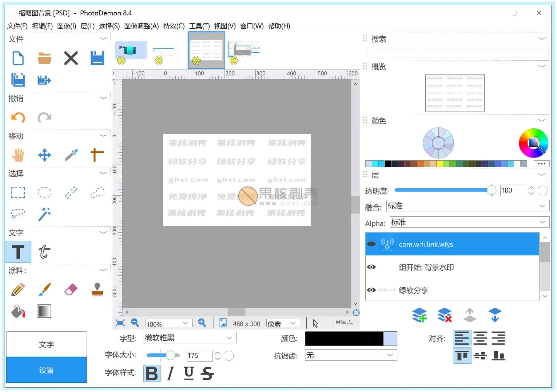
Task: Toggle Bold font style
Action: (152, 374)
